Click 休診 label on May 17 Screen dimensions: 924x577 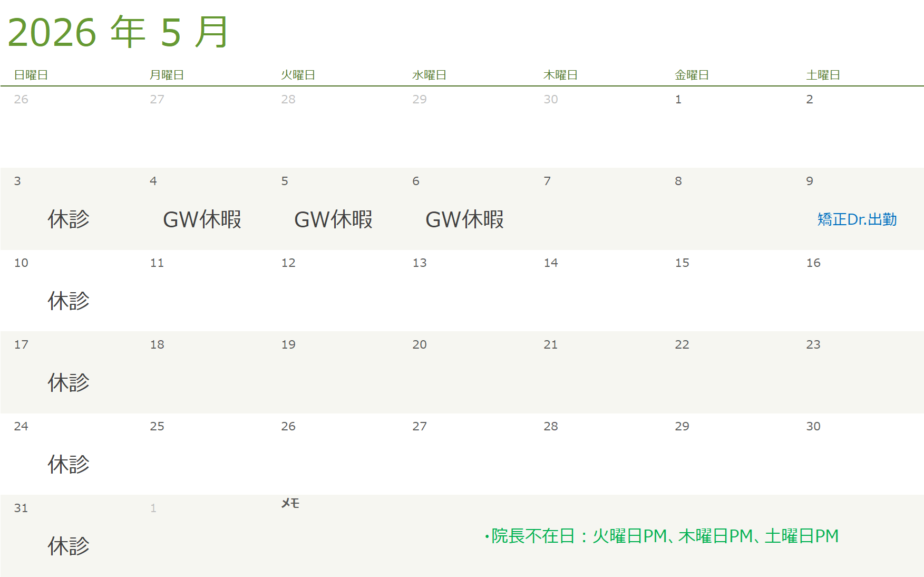69,383
